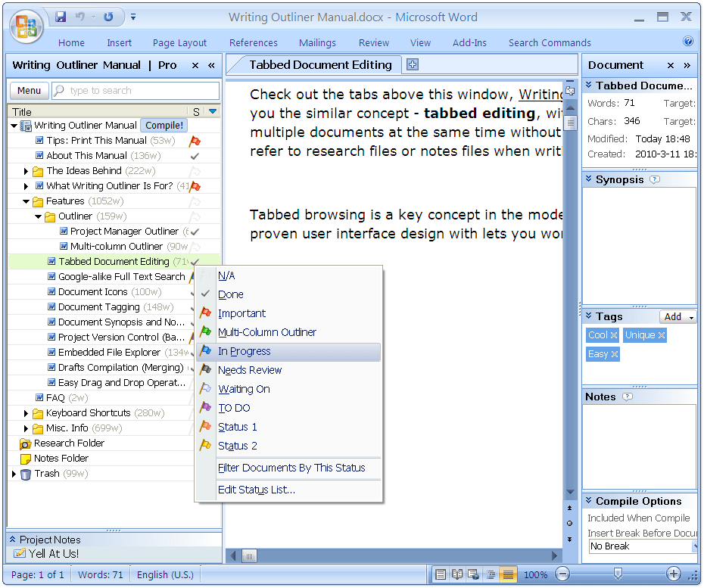This screenshot has height=588, width=704.
Task: Click the Undo icon
Action: coord(79,16)
